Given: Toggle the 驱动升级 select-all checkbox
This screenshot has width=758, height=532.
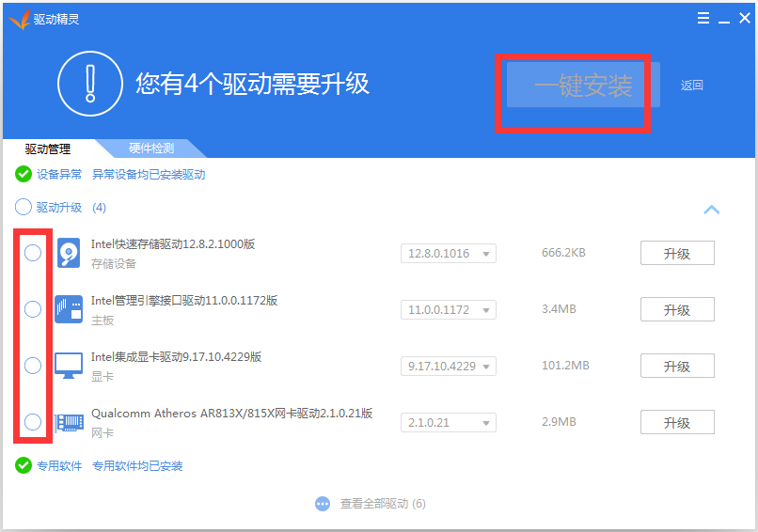Looking at the screenshot, I should point(24,208).
